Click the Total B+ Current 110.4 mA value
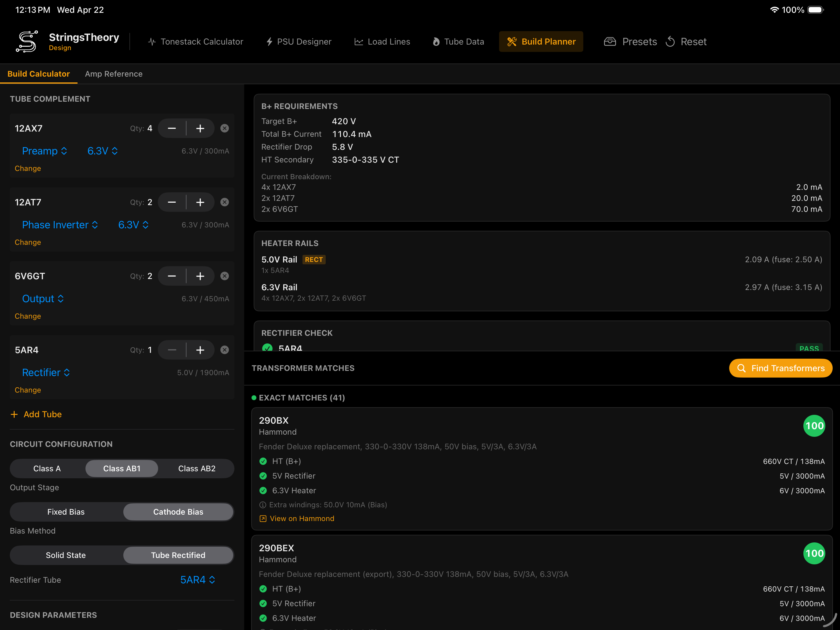The height and width of the screenshot is (630, 840). 352,134
